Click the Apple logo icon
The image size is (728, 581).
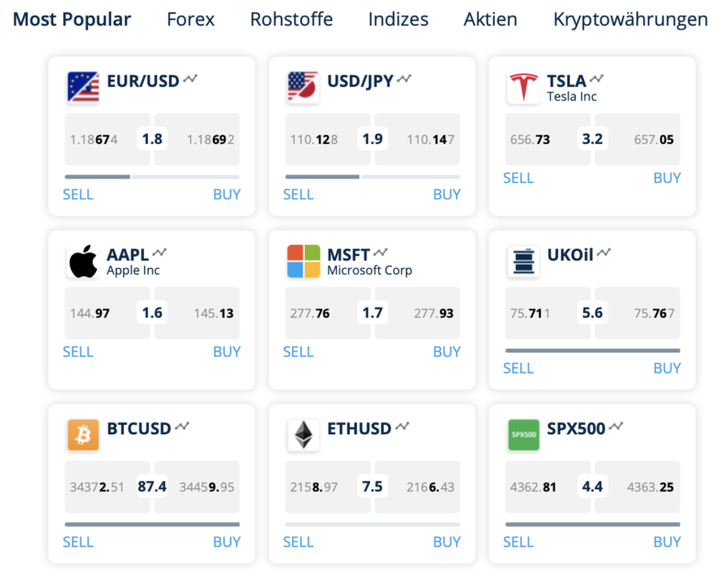pos(83,262)
